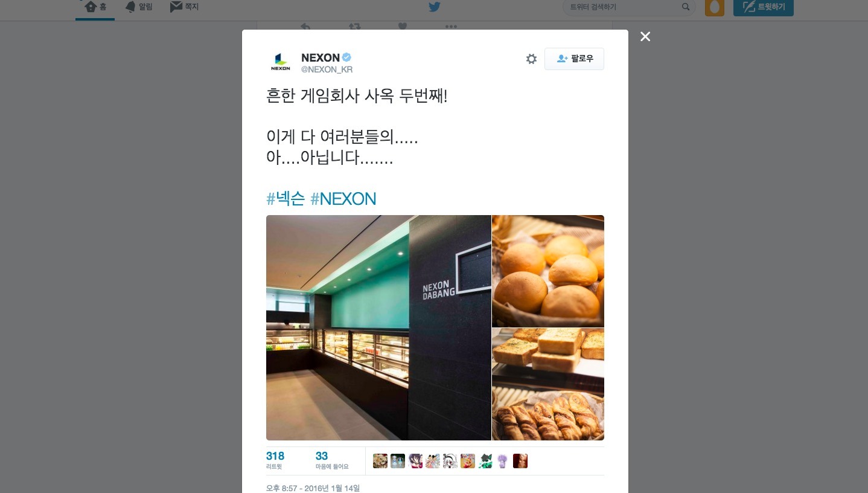Screen dimensions: 868x493
Task: Click the magnifying glass search icon
Action: [686, 7]
